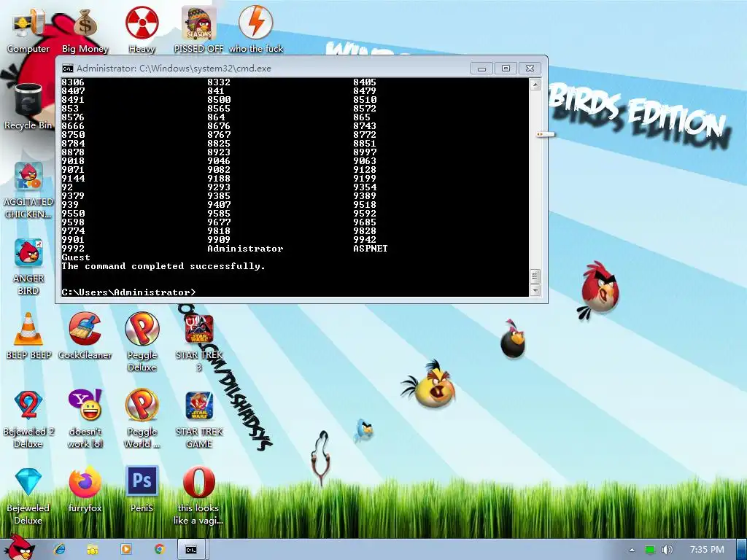747x560 pixels.
Task: Launch the AGGITATED CHICKEN shortcut
Action: [x=28, y=190]
